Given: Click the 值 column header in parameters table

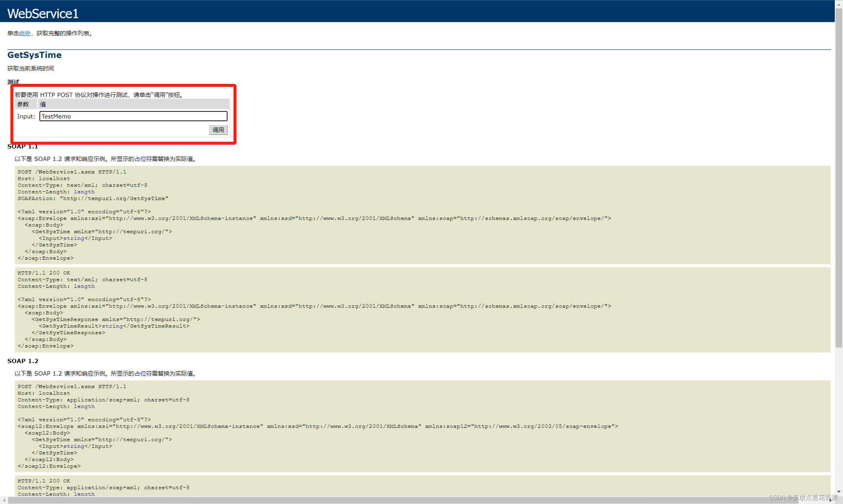Looking at the screenshot, I should coord(43,104).
